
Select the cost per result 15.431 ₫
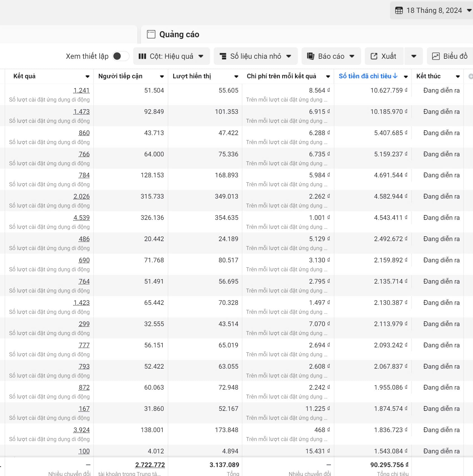pos(317,451)
